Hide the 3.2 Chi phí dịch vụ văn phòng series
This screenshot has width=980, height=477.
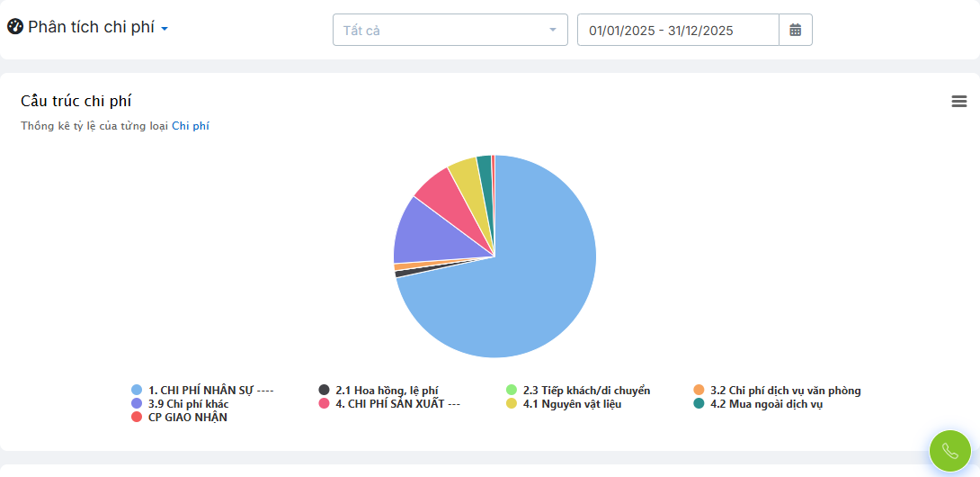point(785,391)
